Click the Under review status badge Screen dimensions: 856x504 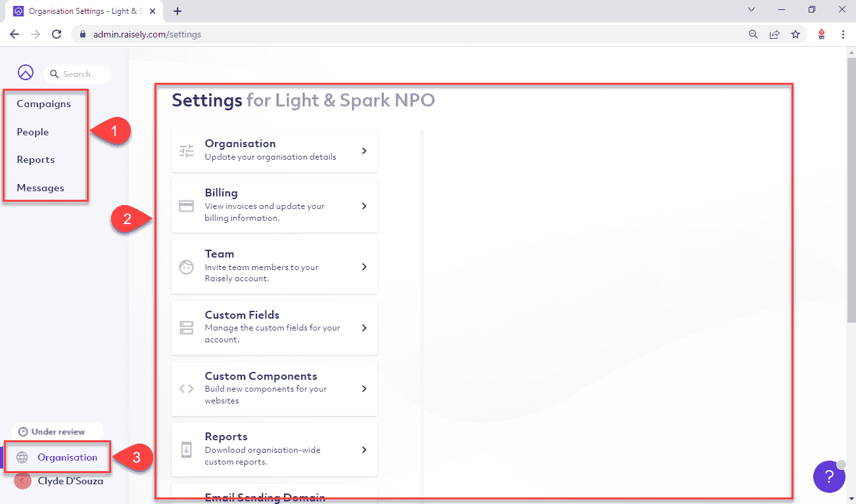58,432
